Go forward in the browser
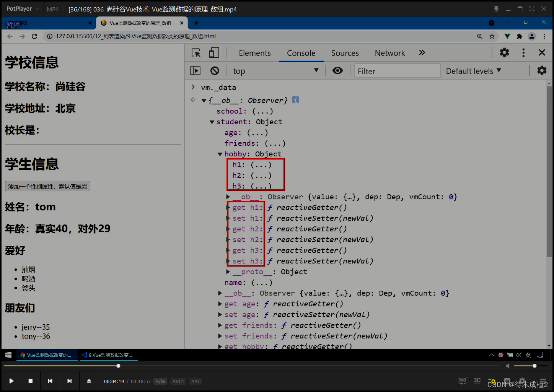Image resolution: width=554 pixels, height=392 pixels. pos(22,36)
